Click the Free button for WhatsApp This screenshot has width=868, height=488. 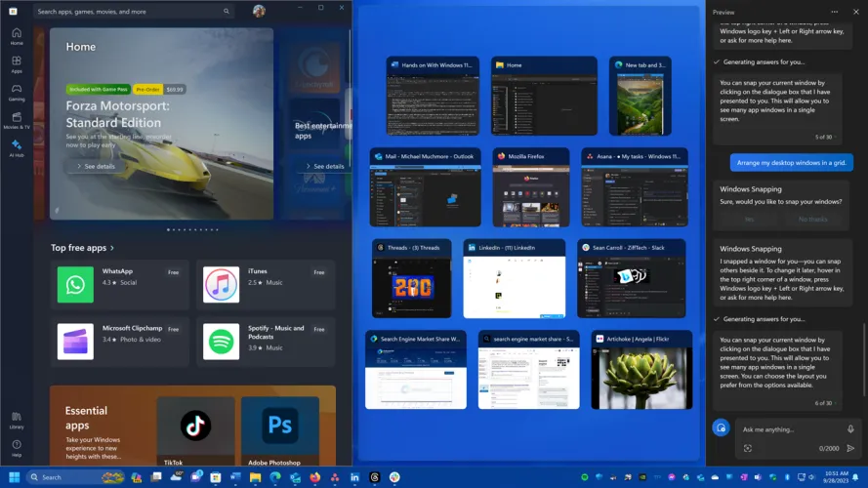point(174,272)
